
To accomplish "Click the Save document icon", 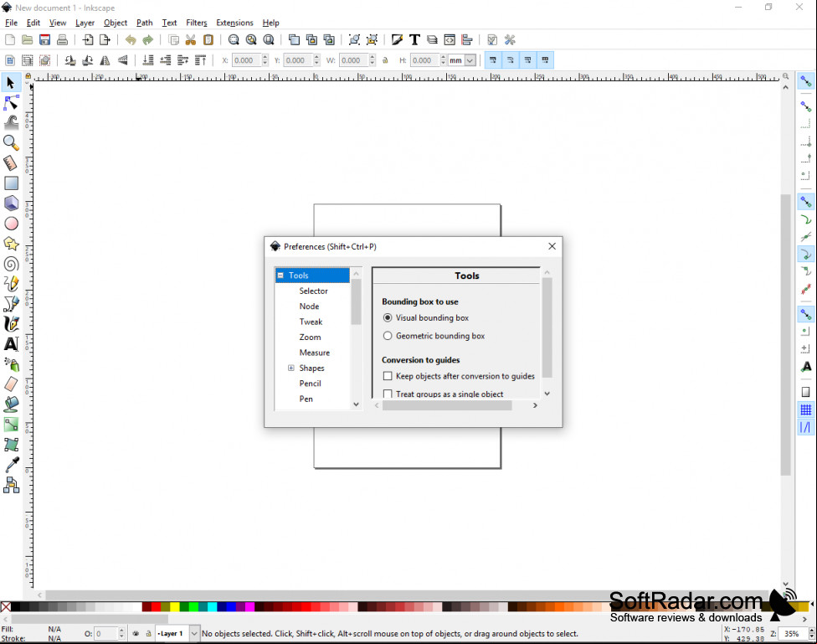I will (x=45, y=39).
